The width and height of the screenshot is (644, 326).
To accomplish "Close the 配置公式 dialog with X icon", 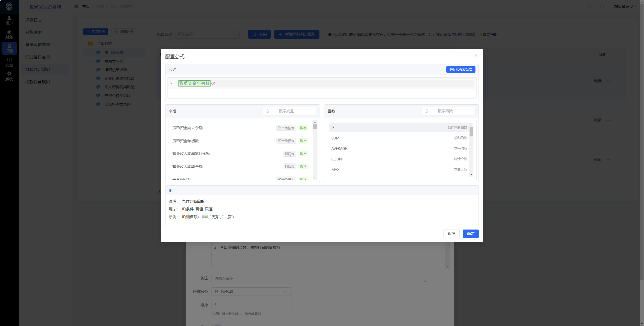I will click(x=476, y=56).
